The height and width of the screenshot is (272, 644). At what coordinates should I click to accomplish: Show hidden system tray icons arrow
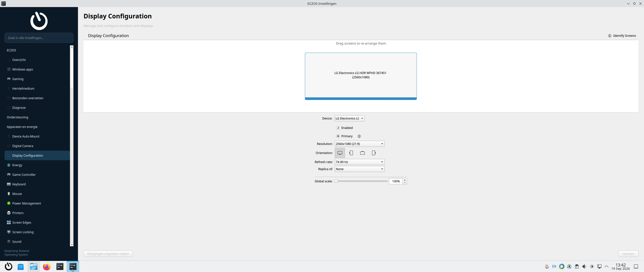[x=607, y=266]
